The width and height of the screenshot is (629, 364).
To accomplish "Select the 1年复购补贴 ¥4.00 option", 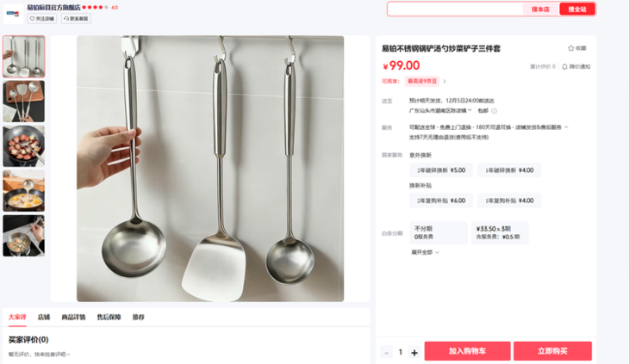I will pyautogui.click(x=509, y=201).
